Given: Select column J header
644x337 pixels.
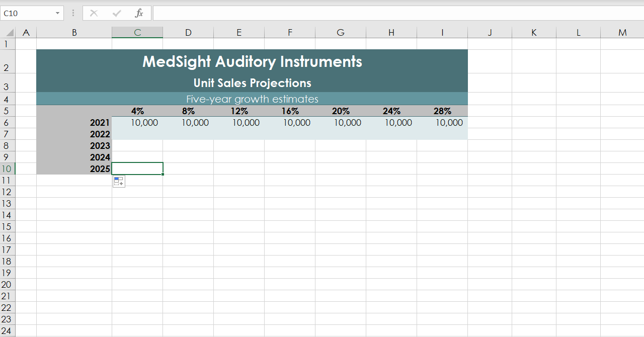Looking at the screenshot, I should click(x=490, y=33).
